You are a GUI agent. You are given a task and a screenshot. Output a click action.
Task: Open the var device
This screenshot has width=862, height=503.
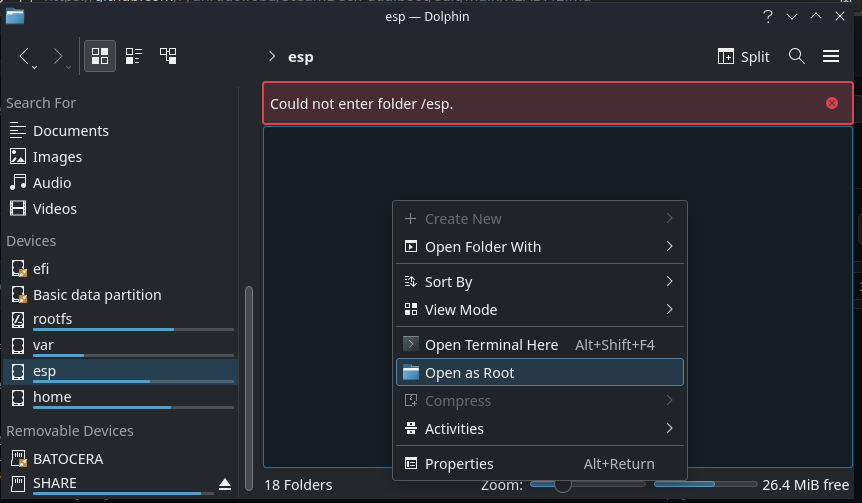point(120,346)
